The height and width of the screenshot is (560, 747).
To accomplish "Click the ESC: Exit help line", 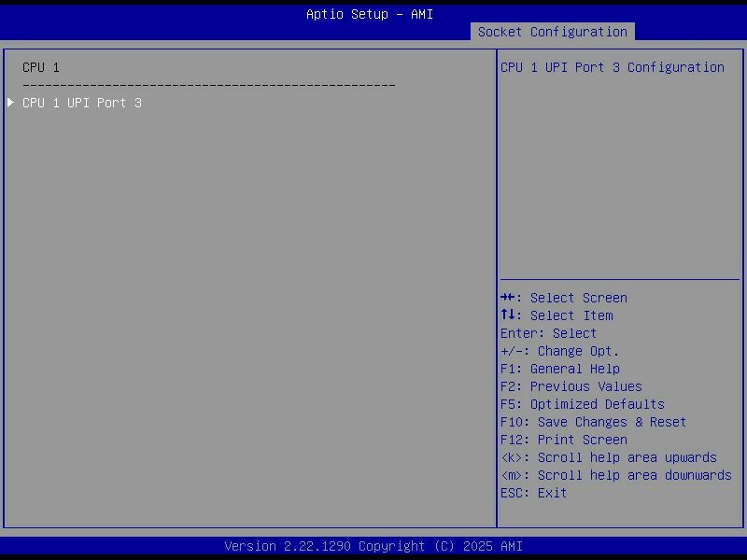I will (533, 493).
